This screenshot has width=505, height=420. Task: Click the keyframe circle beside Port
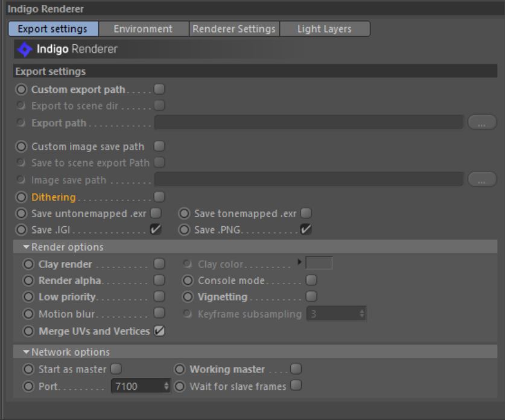[28, 386]
